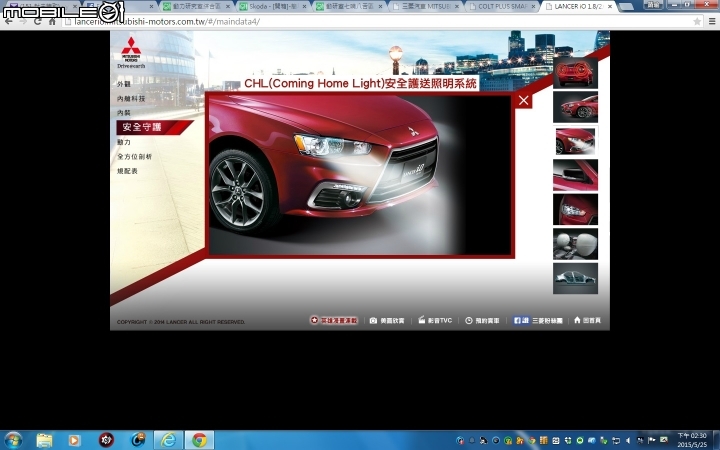Image resolution: width=720 pixels, height=450 pixels.
Task: Open the Chrome menu button
Action: [712, 22]
